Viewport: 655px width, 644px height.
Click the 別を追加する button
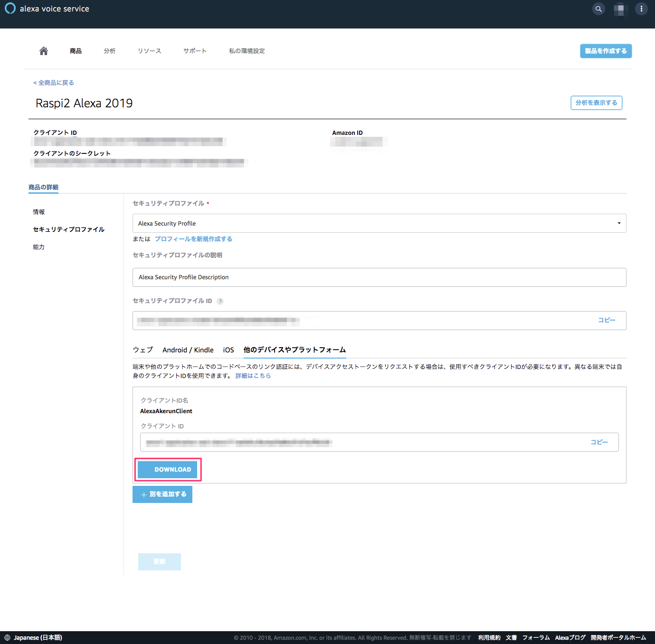click(x=162, y=494)
